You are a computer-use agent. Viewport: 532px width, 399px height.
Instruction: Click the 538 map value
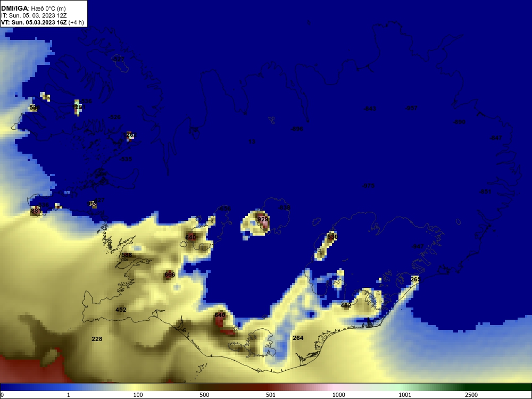pos(34,107)
